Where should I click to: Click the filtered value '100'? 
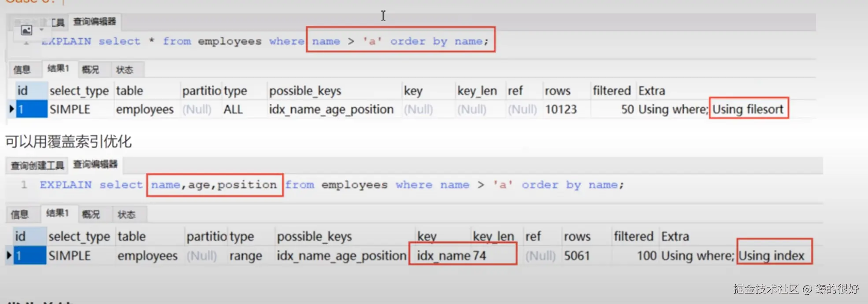click(646, 256)
